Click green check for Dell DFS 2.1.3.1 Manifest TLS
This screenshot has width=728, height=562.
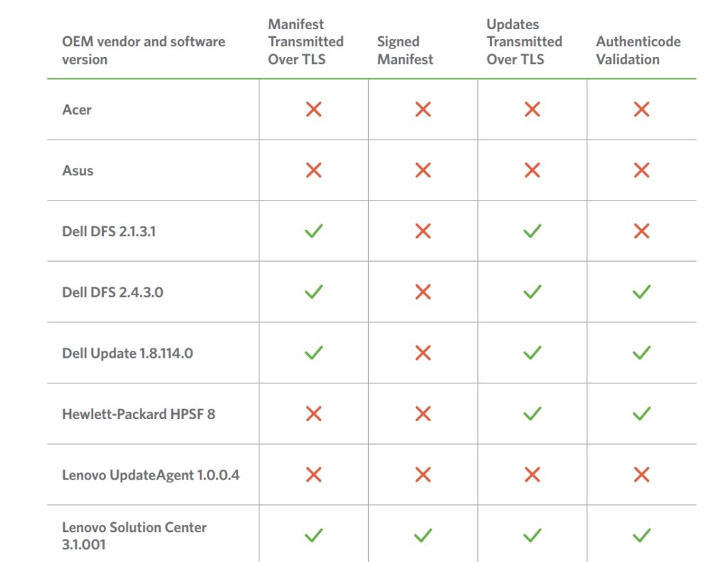point(314,230)
